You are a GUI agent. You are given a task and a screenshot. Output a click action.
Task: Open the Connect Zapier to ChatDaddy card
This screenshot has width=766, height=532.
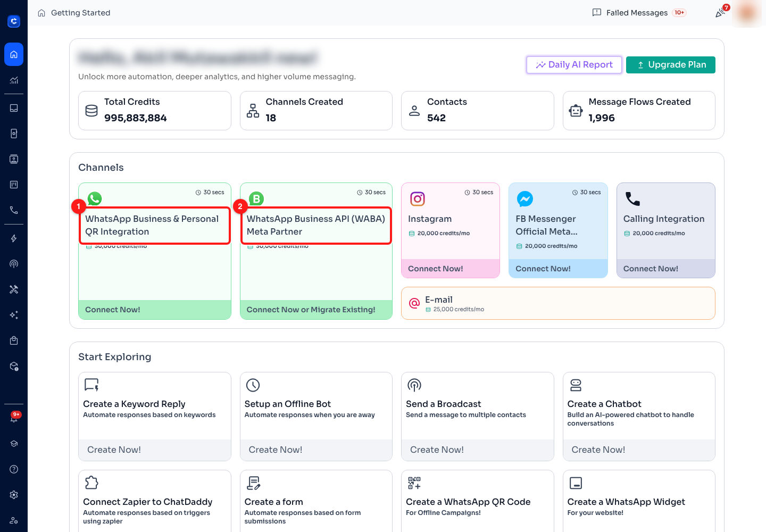155,501
